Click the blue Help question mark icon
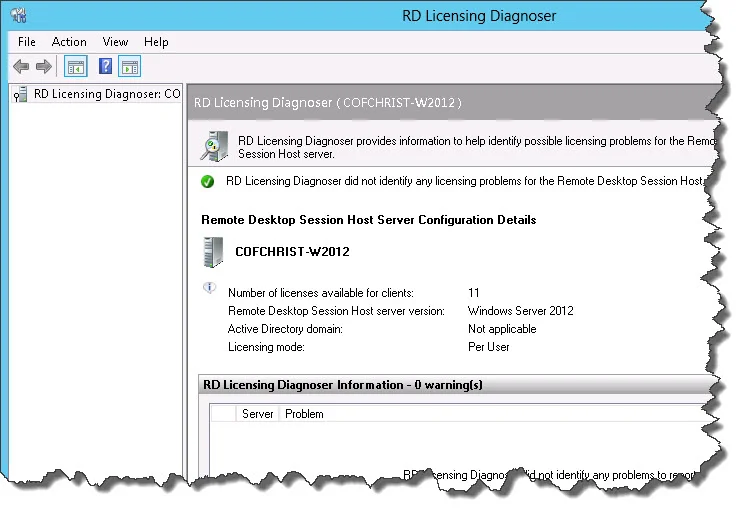The image size is (747, 514). tap(105, 66)
